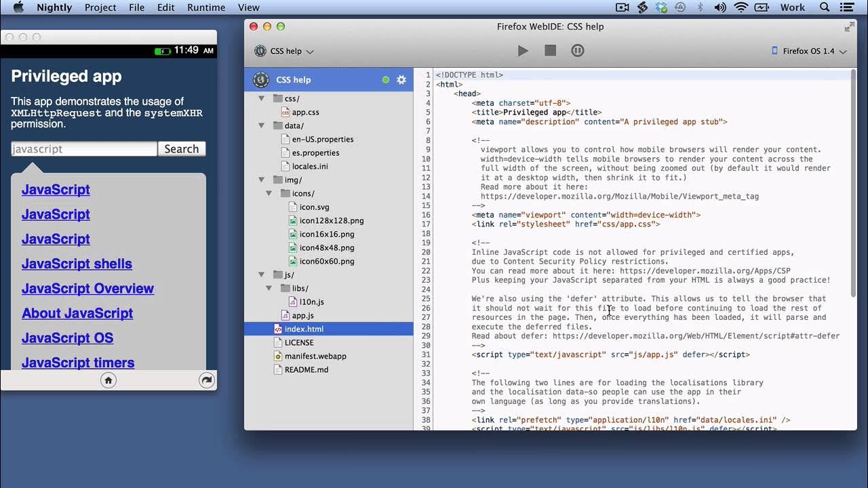Click the Bluetooth icon in menu bar

(x=701, y=7)
